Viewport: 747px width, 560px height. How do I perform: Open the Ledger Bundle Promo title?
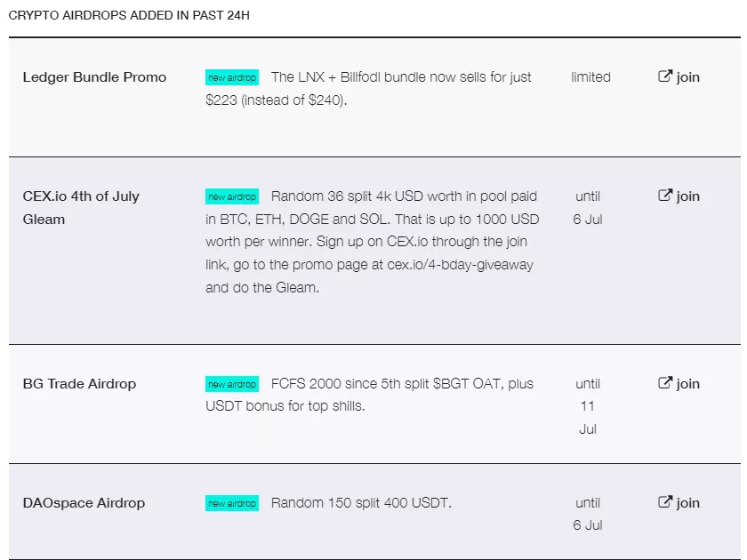point(94,77)
